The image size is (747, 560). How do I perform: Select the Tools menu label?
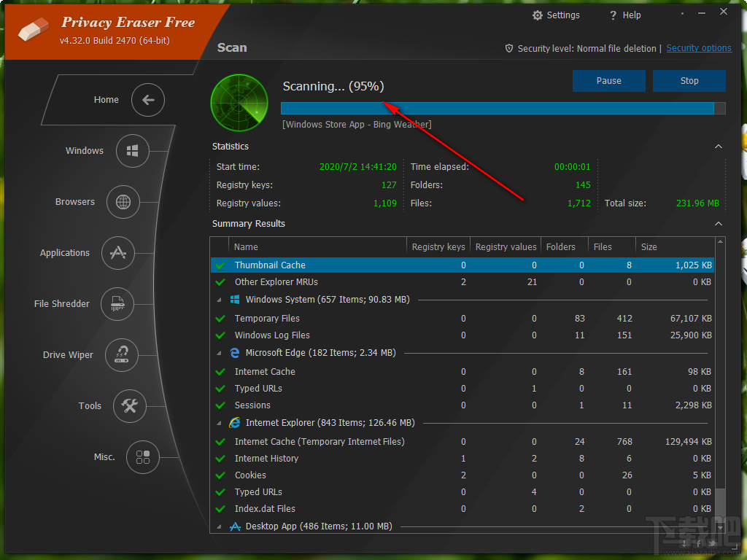pyautogui.click(x=90, y=405)
